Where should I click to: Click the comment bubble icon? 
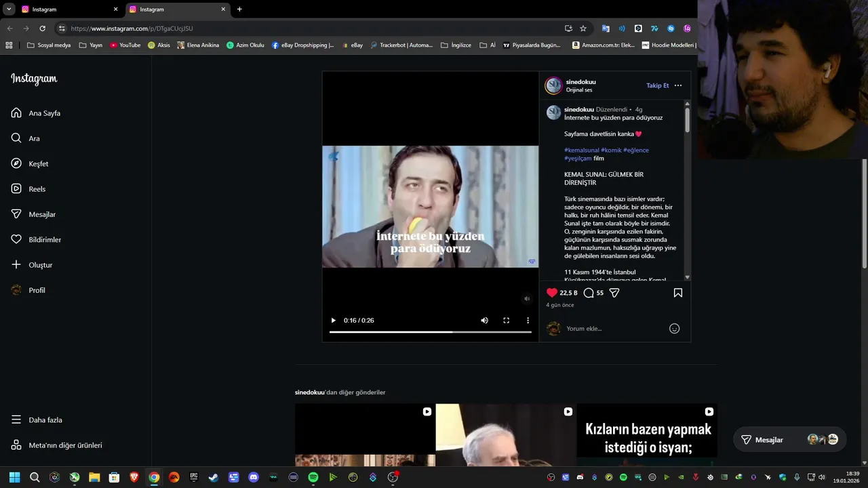589,293
